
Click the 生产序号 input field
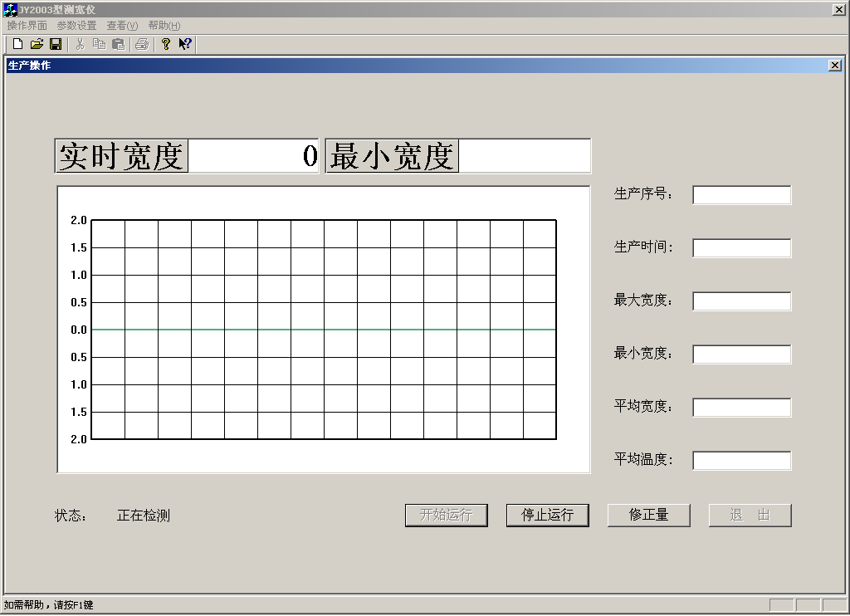[741, 195]
